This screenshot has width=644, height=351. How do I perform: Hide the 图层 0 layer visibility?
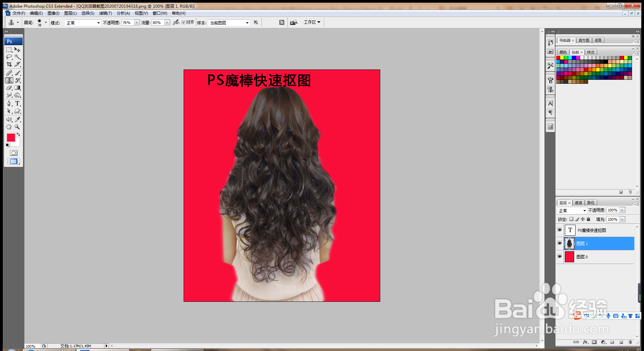pyautogui.click(x=560, y=257)
